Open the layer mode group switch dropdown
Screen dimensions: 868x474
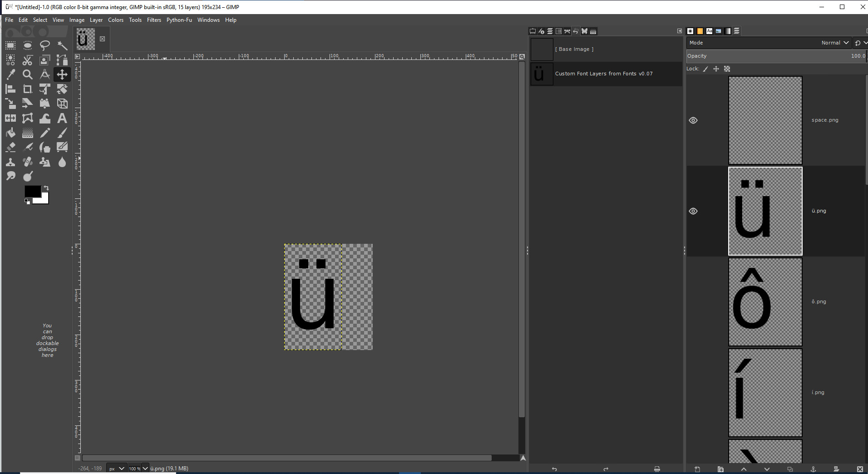(861, 43)
